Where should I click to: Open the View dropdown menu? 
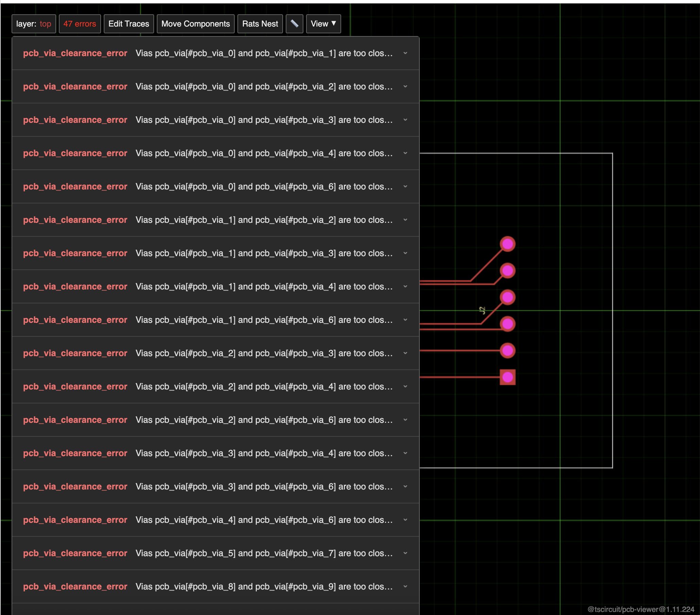[323, 23]
